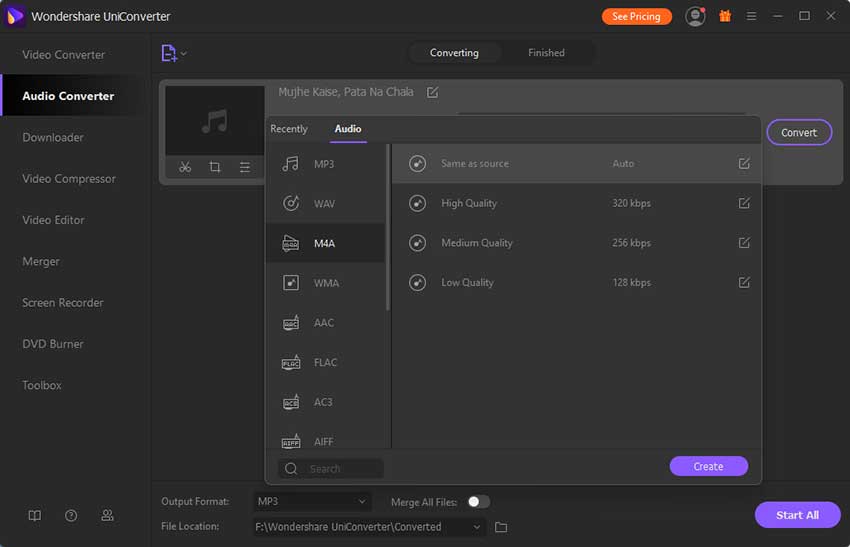Open the File Location dropdown
This screenshot has width=850, height=547.
pos(369,527)
